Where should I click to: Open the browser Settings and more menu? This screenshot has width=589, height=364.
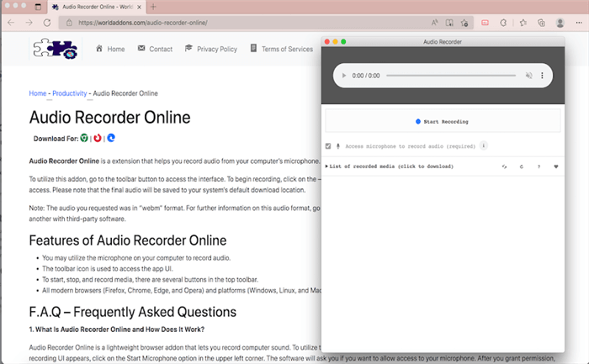[579, 23]
